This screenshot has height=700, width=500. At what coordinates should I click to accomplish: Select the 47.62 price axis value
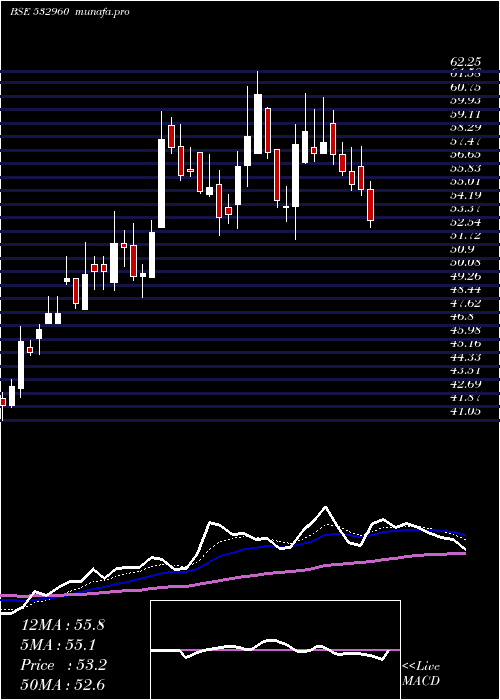[465, 303]
